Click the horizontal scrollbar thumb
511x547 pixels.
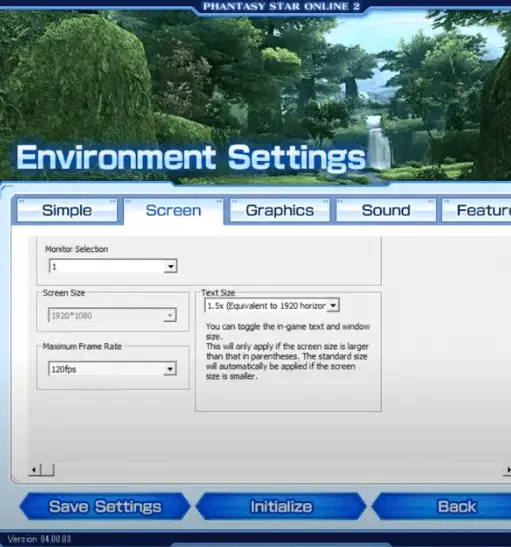tap(47, 470)
